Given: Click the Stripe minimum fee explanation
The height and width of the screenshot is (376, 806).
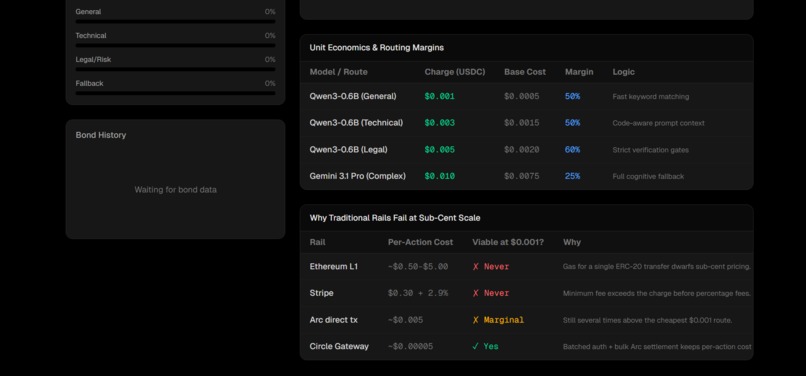Looking at the screenshot, I should click(x=657, y=294).
